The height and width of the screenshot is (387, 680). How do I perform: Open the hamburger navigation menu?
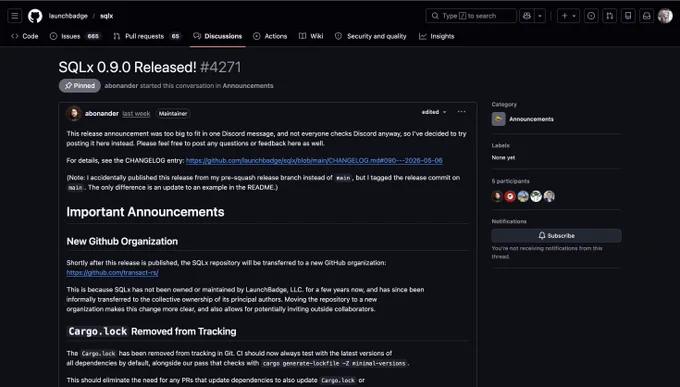(15, 16)
